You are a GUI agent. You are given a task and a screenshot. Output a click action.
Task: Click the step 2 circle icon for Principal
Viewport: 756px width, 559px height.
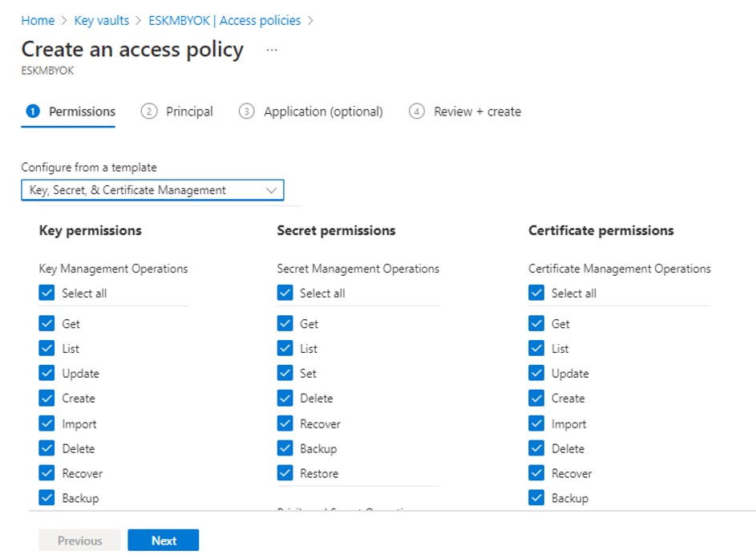click(x=149, y=111)
